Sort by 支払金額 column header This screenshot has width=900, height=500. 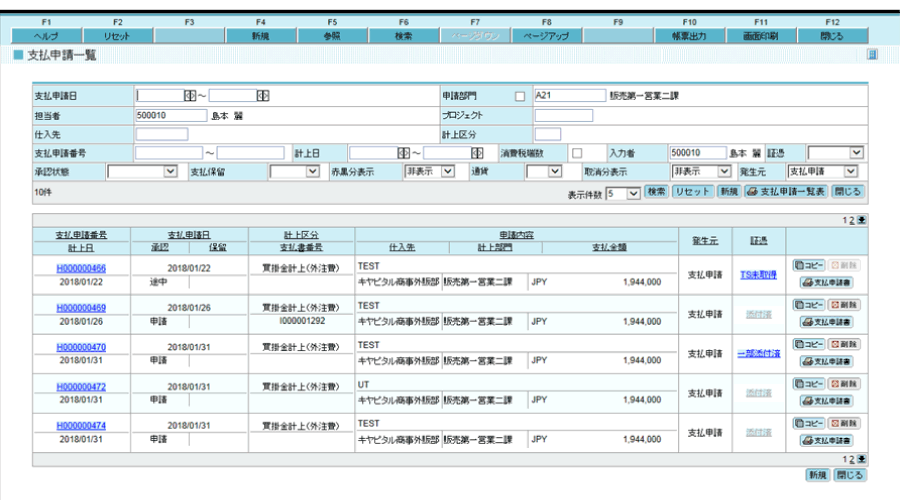609,247
